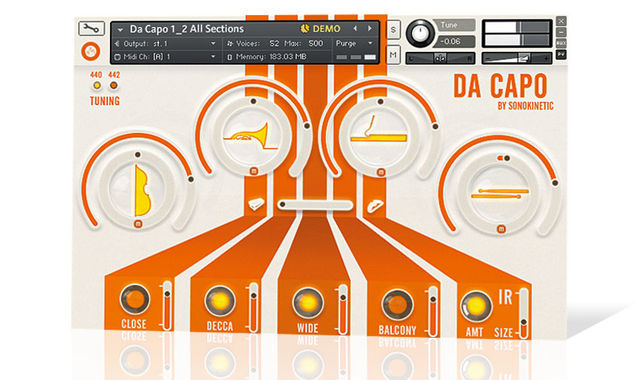Click the percussion outer arc handle
640x380 pixels.
(555, 183)
